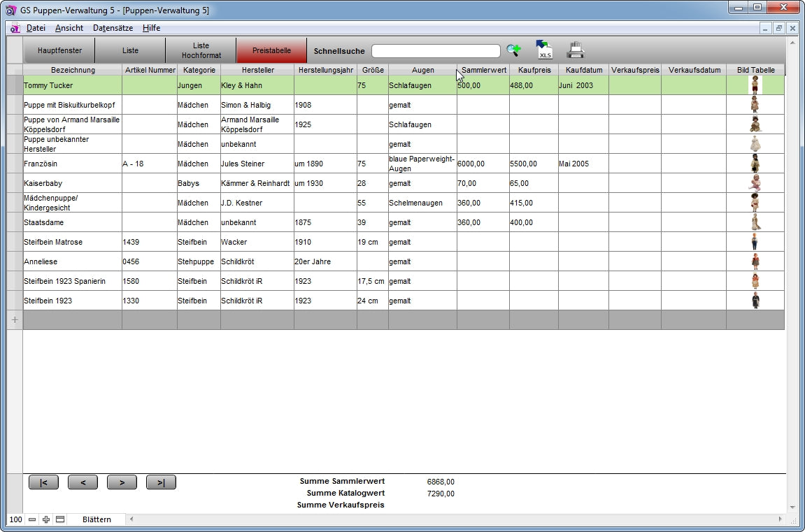Screen dimensions: 805x532
Task: Open the Datensätze menu
Action: coord(112,28)
